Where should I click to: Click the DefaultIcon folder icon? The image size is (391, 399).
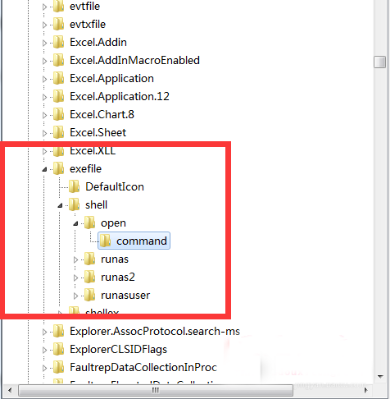[x=74, y=187]
